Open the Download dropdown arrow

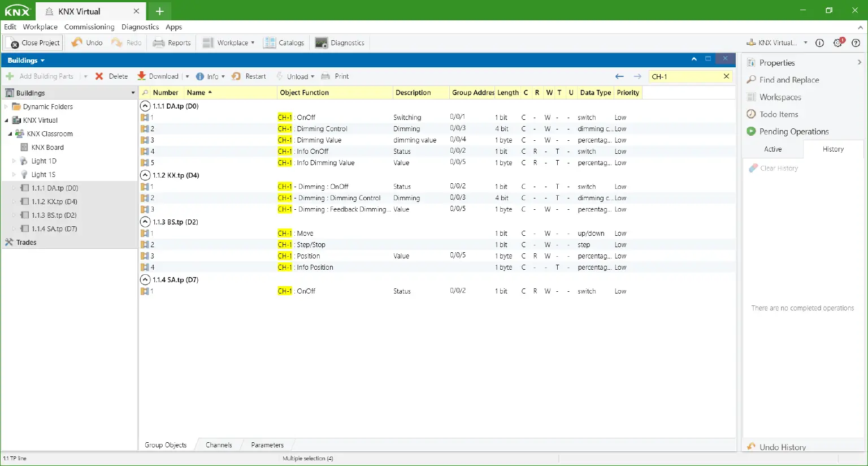(187, 76)
